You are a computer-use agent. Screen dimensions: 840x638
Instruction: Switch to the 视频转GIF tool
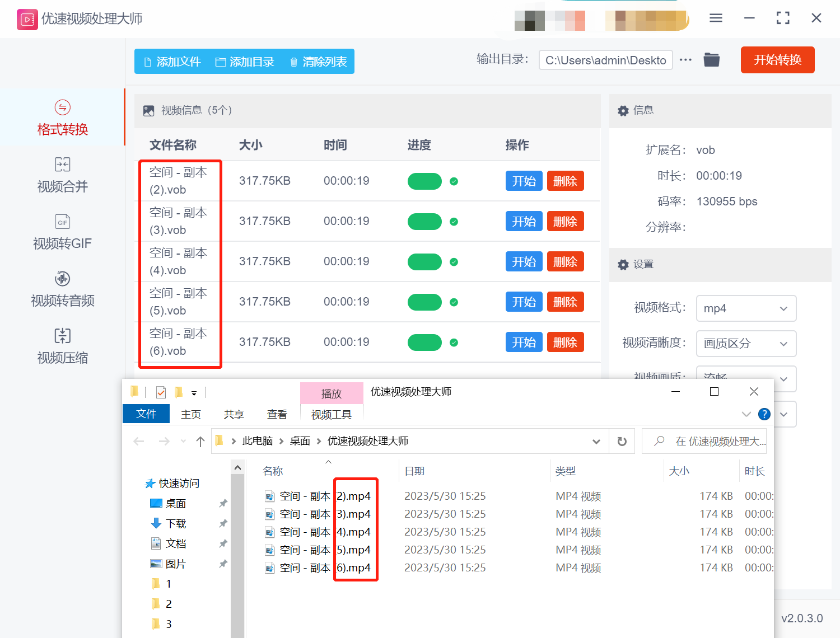(62, 232)
